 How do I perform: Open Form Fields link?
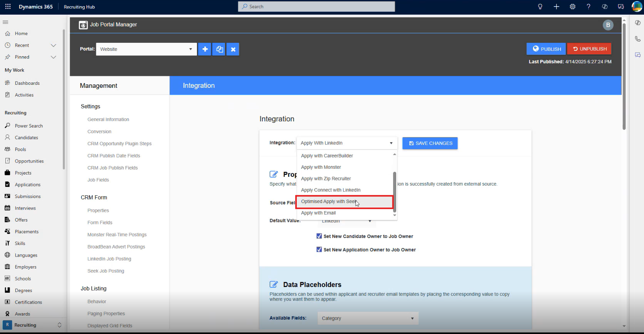pyautogui.click(x=100, y=223)
